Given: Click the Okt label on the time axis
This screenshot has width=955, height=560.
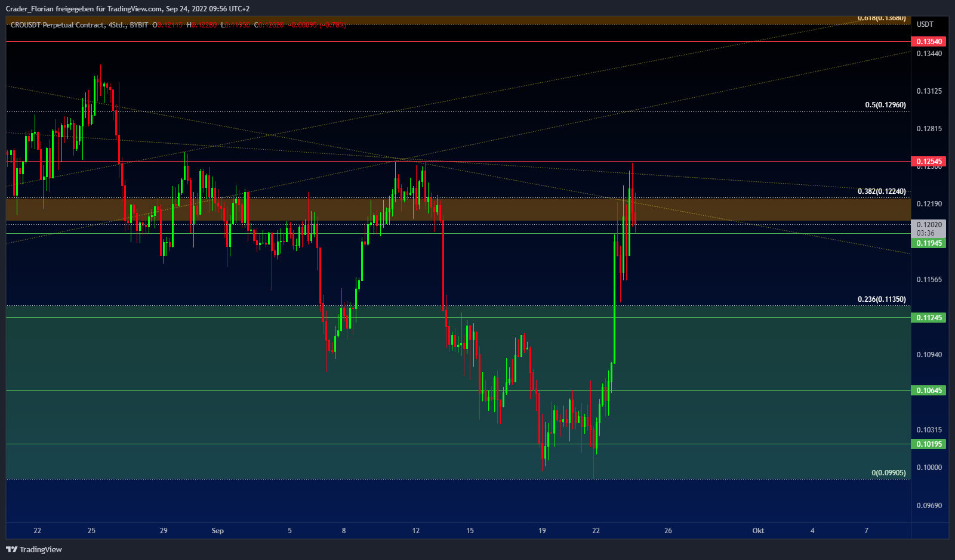Looking at the screenshot, I should (x=758, y=531).
